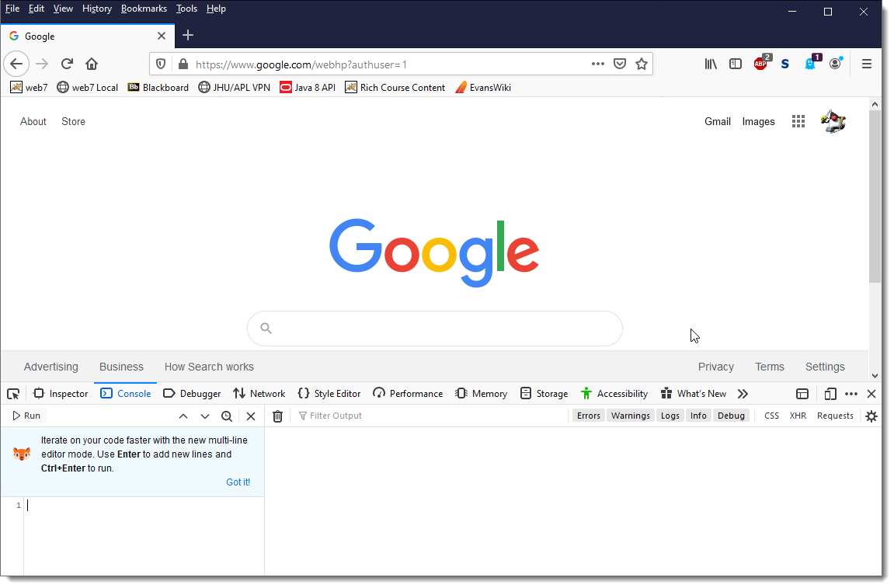
Task: Run the code with the Run button
Action: tap(26, 416)
